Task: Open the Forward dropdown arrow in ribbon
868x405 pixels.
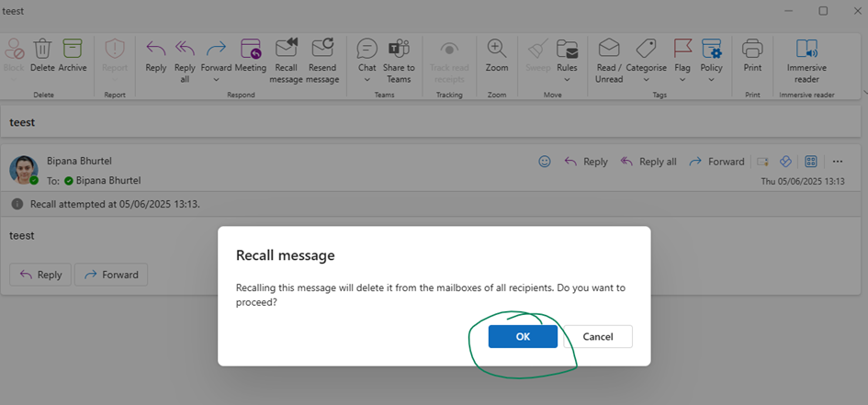Action: click(x=216, y=80)
